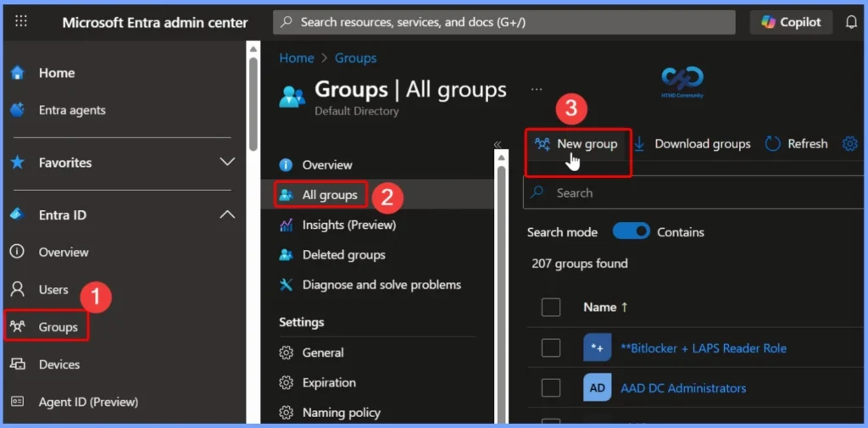Toggle the Search mode Contains switch
The height and width of the screenshot is (428, 868).
click(x=631, y=231)
